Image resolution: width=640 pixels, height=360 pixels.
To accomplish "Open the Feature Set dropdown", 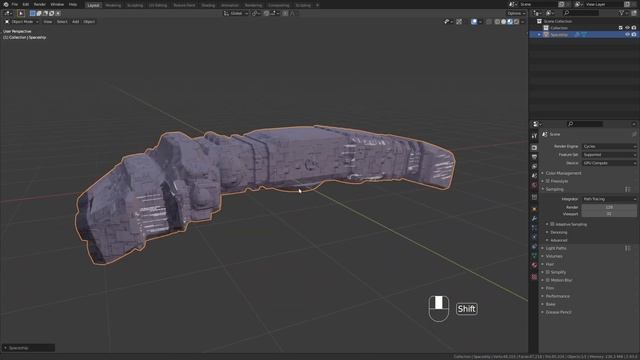I will (609, 155).
